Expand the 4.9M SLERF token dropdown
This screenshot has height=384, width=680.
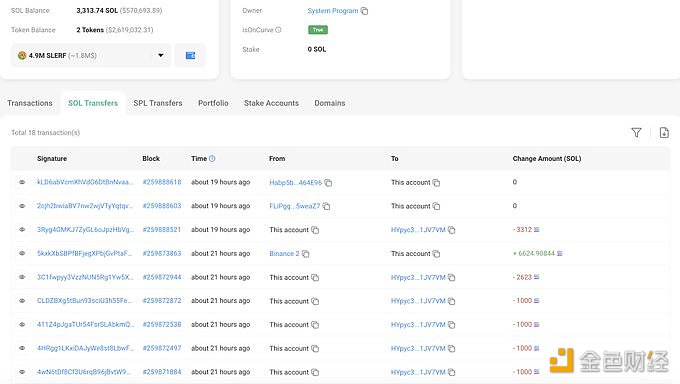tap(91, 55)
